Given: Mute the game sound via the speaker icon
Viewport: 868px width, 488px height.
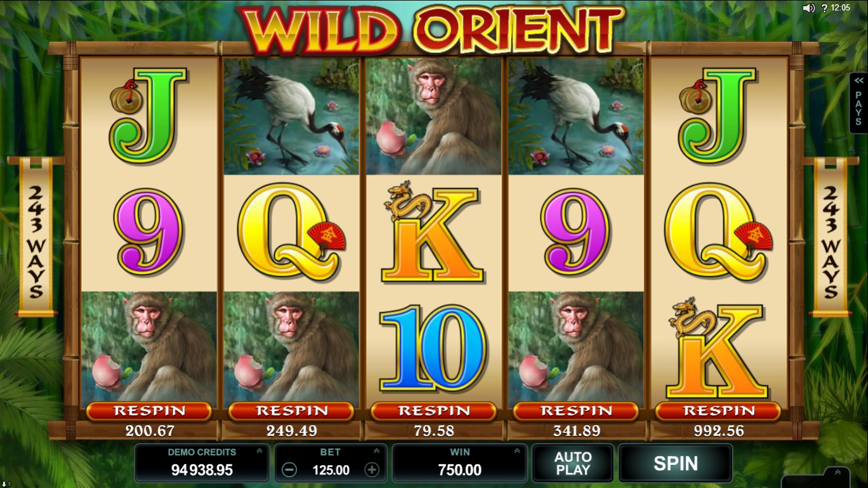Looking at the screenshot, I should 809,8.
